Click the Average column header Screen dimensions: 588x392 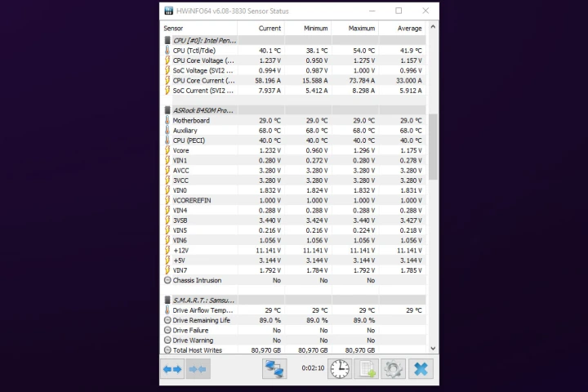403,28
